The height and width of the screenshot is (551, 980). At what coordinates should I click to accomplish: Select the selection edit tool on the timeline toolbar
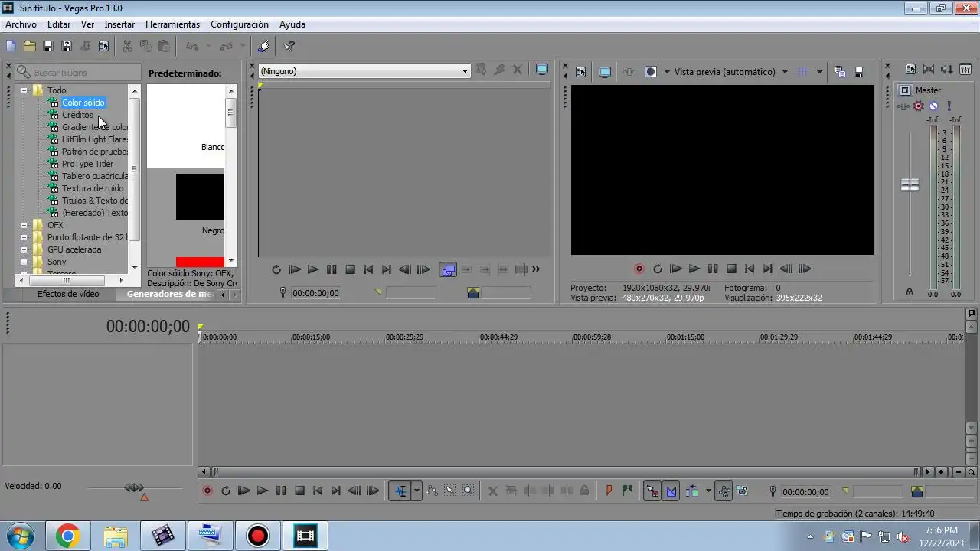(450, 491)
